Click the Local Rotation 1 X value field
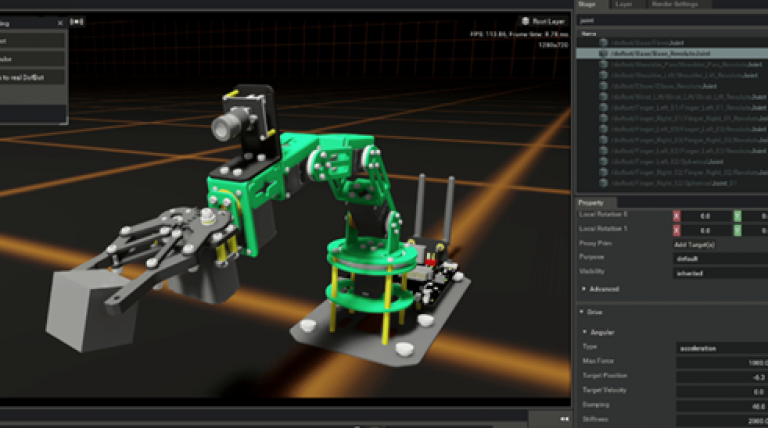 tap(706, 230)
